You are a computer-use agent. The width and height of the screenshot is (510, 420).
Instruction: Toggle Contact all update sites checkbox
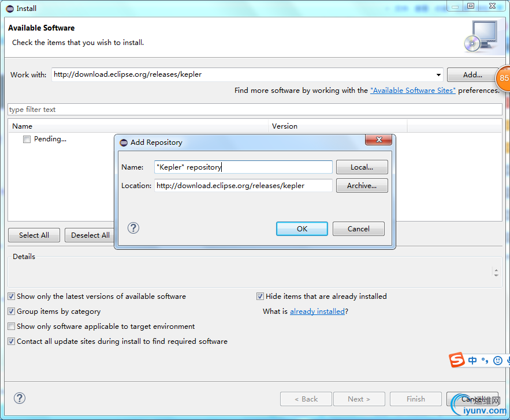tap(12, 341)
